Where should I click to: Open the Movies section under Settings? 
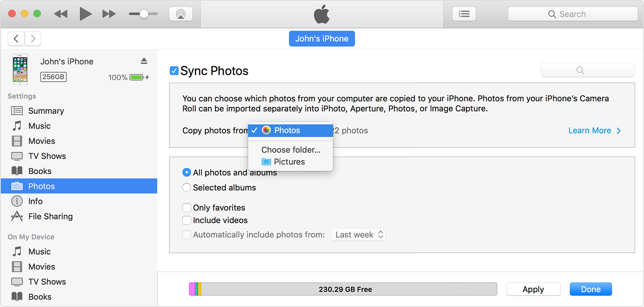pos(41,141)
